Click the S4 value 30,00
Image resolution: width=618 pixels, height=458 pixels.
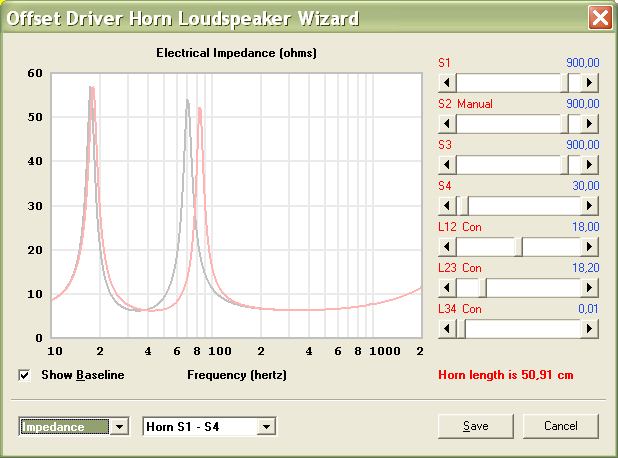[x=586, y=186]
